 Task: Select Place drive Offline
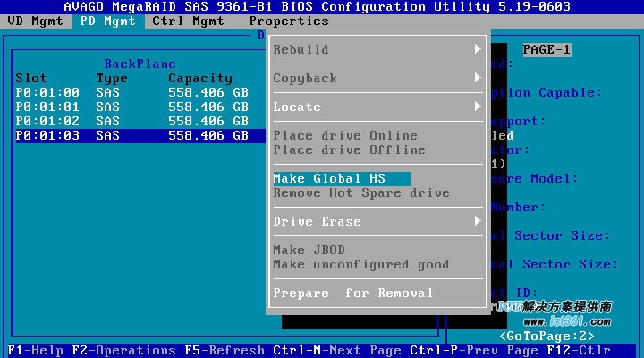[350, 150]
